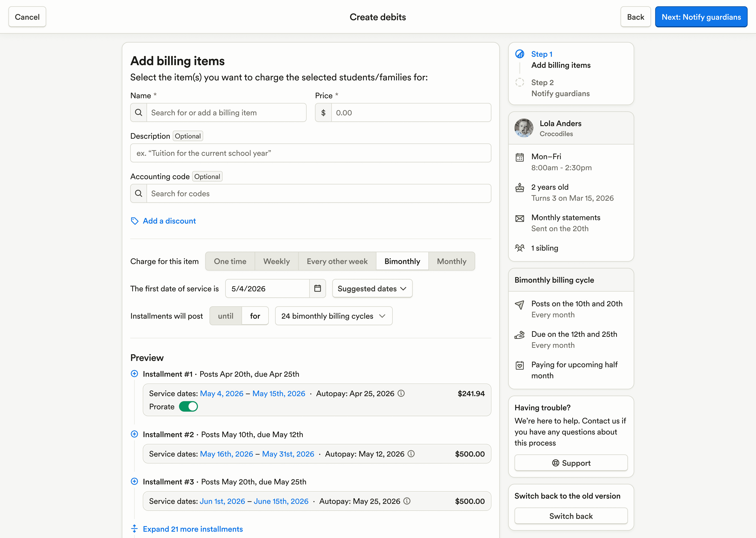This screenshot has height=538, width=756.
Task: Open the Suggested dates dropdown
Action: 372,288
